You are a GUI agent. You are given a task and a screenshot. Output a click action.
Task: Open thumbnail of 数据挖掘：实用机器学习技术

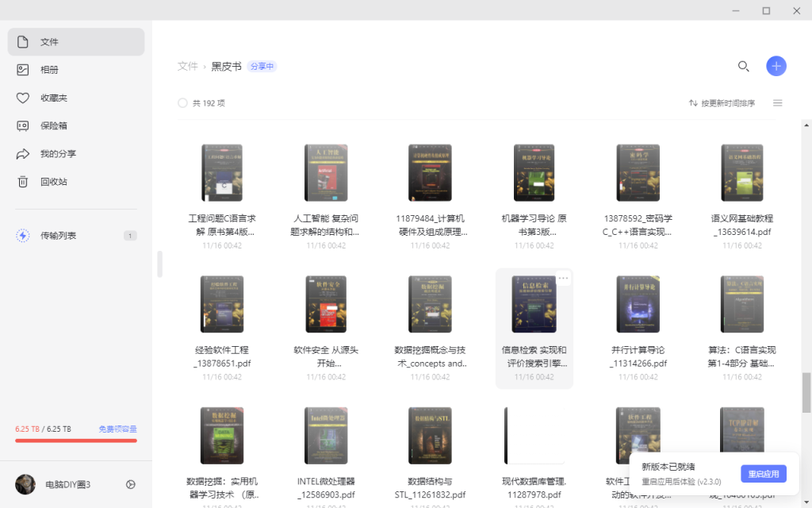222,436
